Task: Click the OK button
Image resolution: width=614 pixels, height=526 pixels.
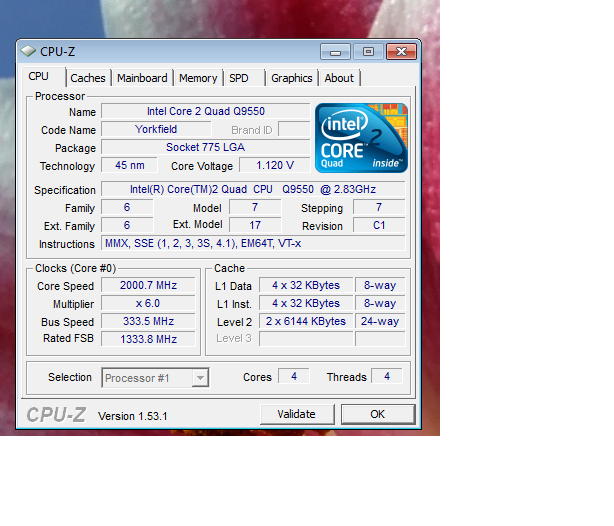Action: 378,414
